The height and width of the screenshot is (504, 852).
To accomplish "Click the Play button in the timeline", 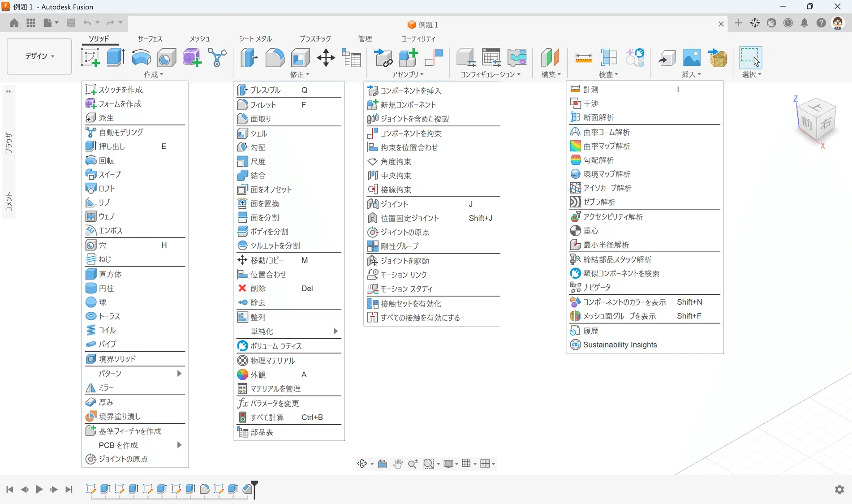I will pos(39,489).
